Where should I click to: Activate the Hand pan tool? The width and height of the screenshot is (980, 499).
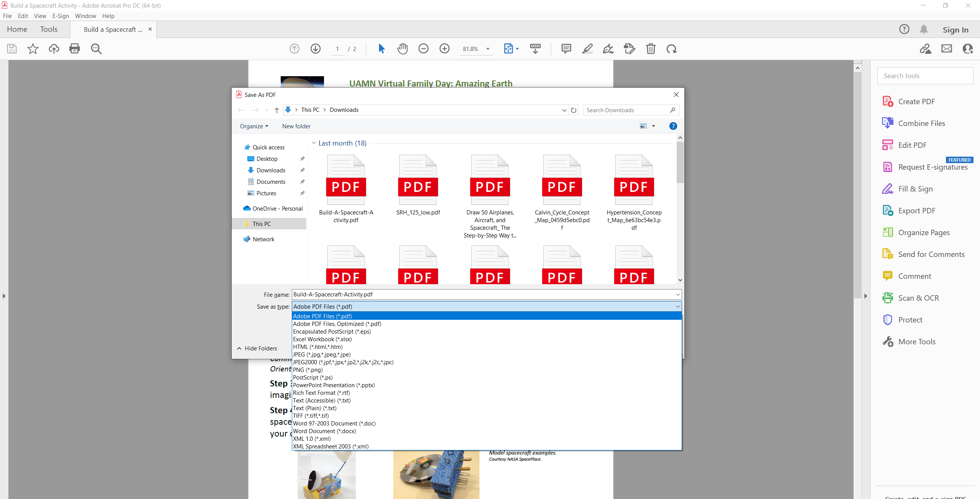point(402,49)
